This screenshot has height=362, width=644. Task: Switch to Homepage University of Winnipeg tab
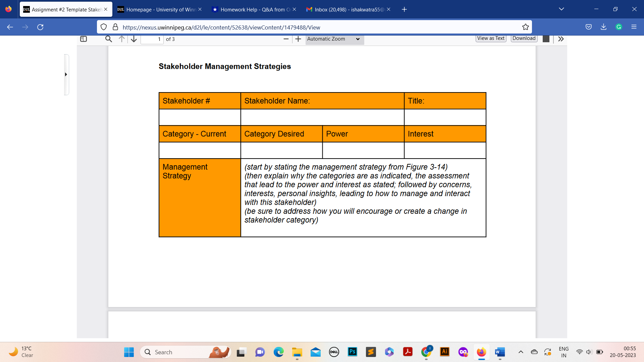158,9
